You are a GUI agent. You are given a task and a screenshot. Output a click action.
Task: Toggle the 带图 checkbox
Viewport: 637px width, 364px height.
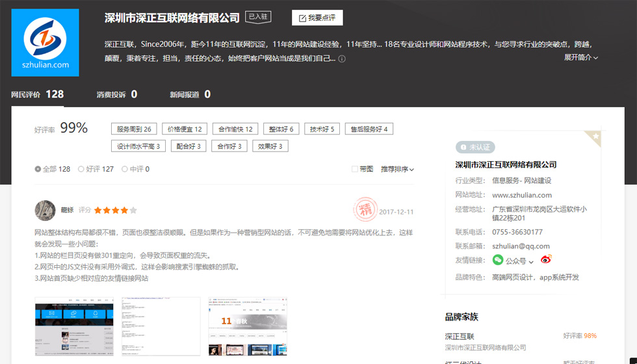click(x=355, y=169)
